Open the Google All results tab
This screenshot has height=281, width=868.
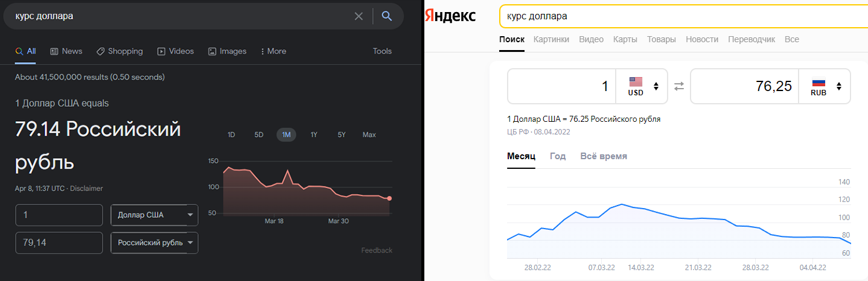coord(26,51)
